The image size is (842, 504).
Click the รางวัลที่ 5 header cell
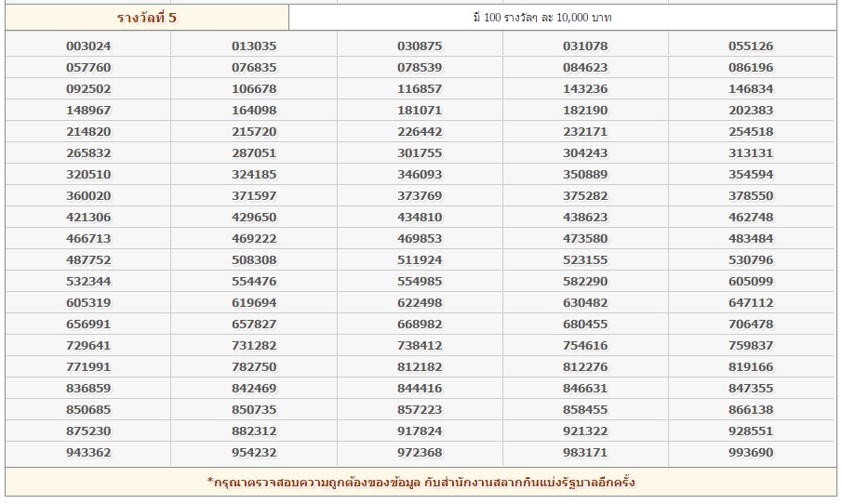point(147,17)
